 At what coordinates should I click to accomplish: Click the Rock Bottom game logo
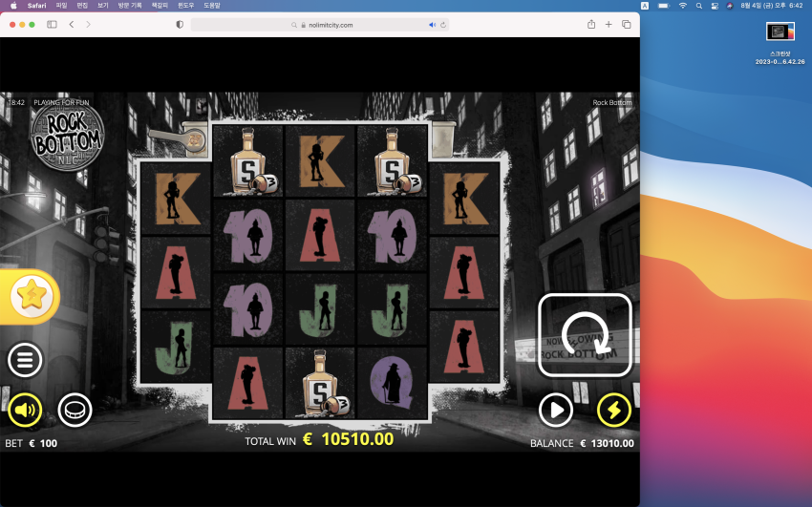67,137
